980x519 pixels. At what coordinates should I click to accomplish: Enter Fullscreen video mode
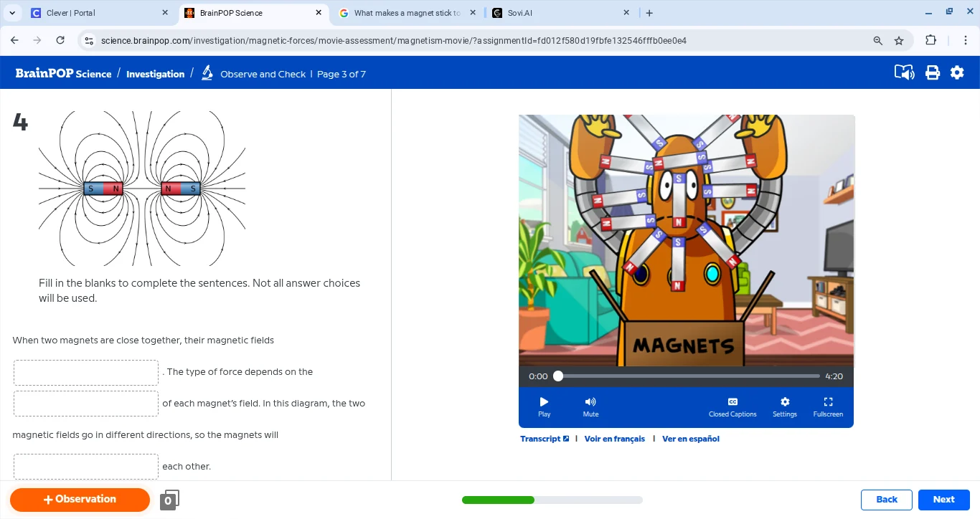coord(827,406)
